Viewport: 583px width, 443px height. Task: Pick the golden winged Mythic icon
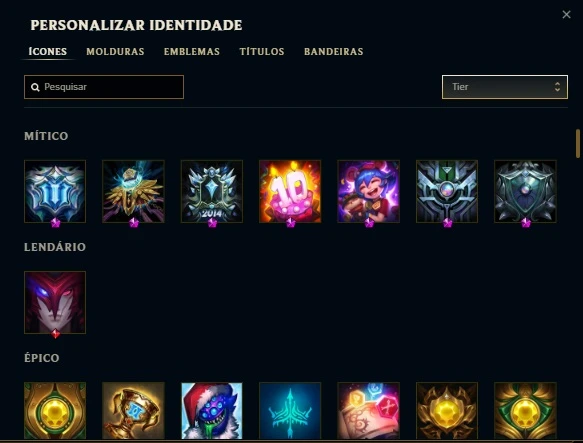(x=133, y=192)
